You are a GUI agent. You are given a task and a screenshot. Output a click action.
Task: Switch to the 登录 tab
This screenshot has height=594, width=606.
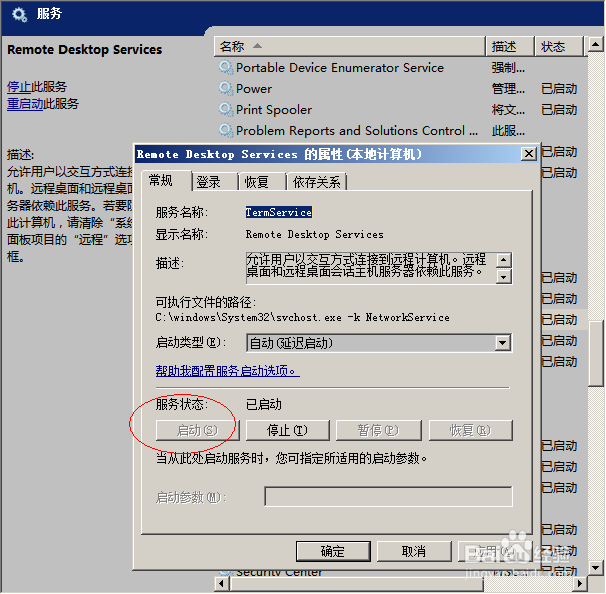point(214,182)
